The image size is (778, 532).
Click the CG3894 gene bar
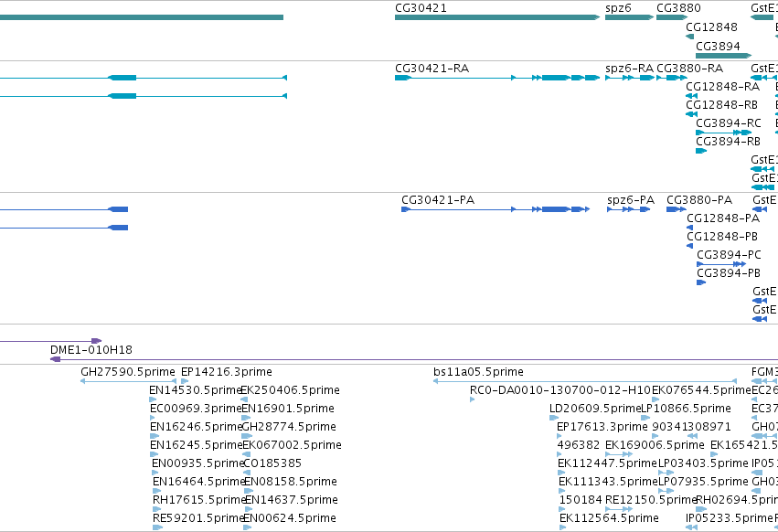click(x=723, y=56)
